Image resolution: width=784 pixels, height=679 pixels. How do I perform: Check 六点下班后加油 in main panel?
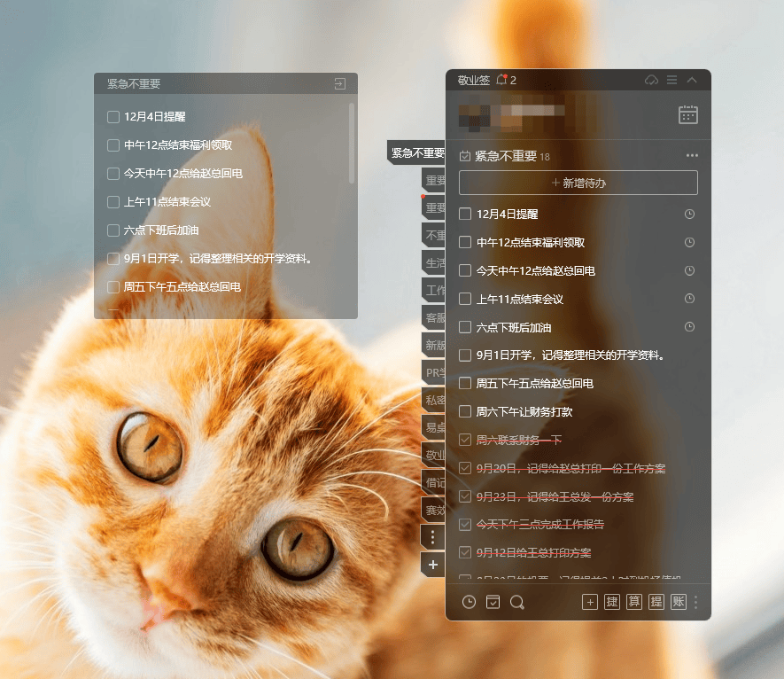[465, 327]
